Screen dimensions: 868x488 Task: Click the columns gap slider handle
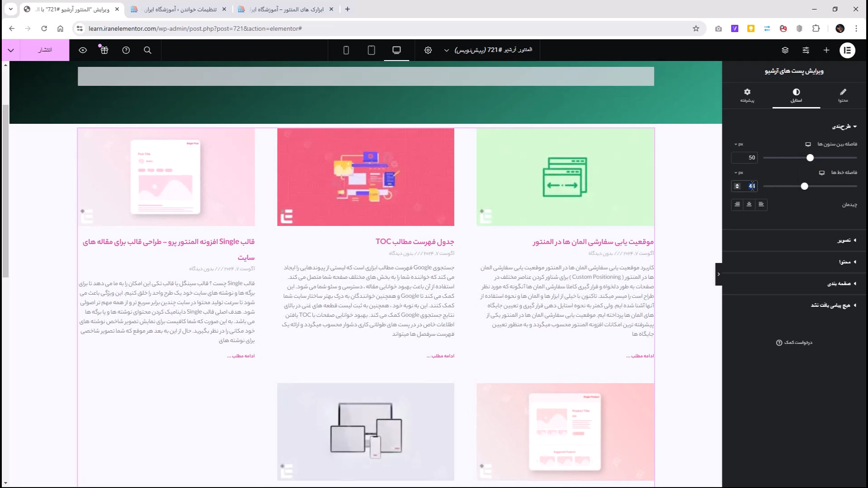tap(810, 158)
